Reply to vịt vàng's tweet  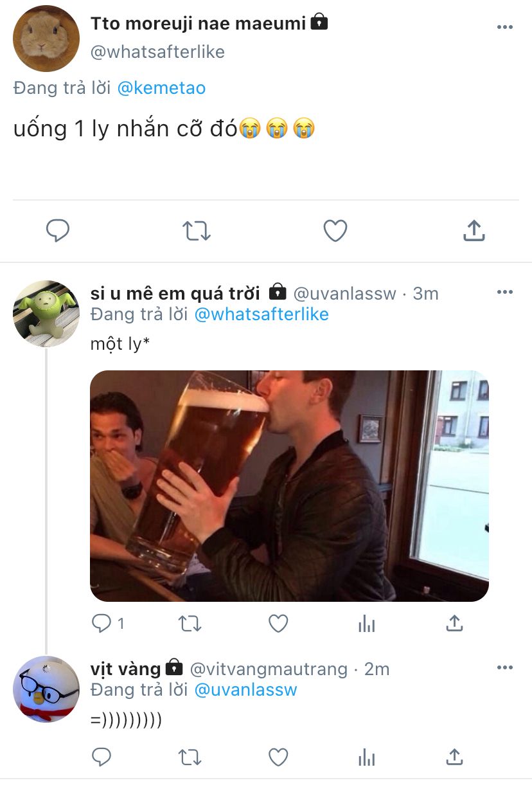pyautogui.click(x=102, y=757)
